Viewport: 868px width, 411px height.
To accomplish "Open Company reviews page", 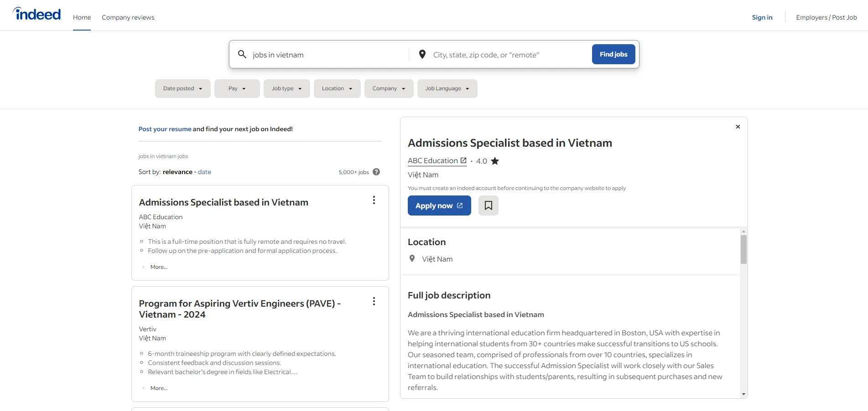I will [x=128, y=17].
